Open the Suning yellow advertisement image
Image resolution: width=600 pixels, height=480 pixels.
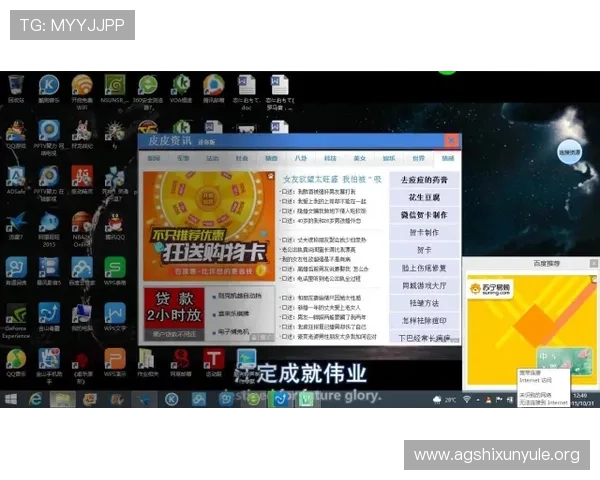[532, 329]
